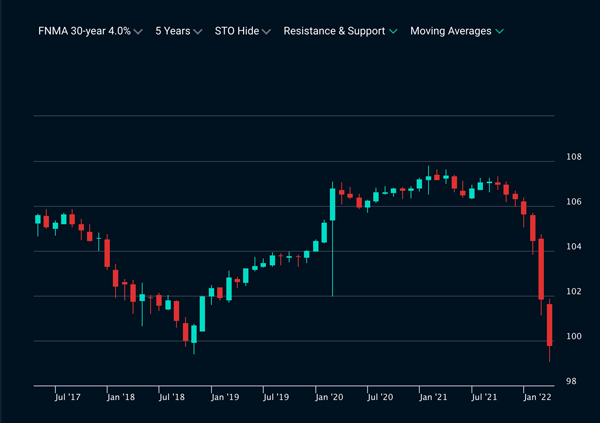This screenshot has height=423, width=600.
Task: Click the 98 price axis label
Action: click(571, 381)
